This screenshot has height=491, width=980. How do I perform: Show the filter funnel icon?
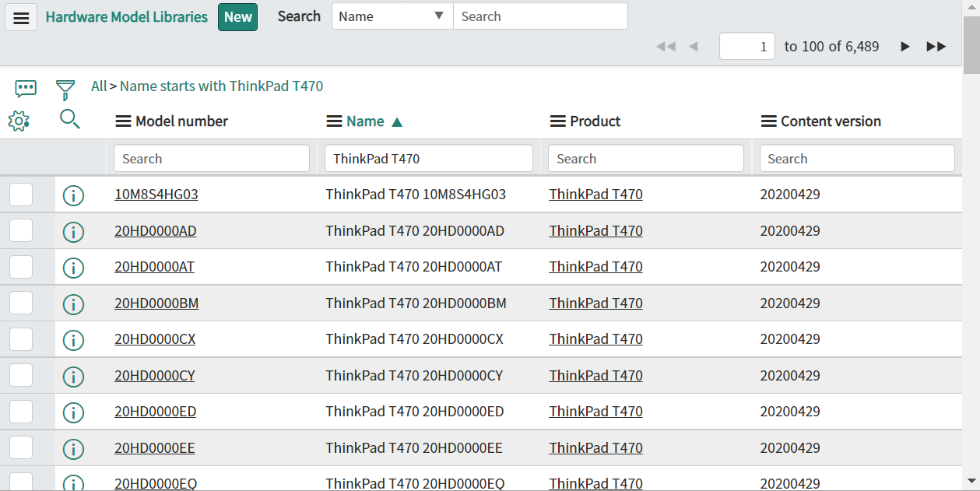coord(65,89)
